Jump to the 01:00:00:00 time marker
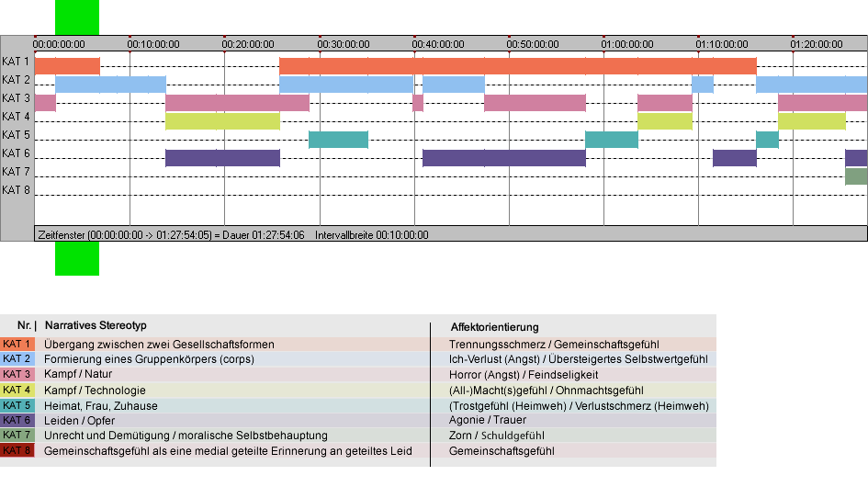The height and width of the screenshot is (487, 868). [627, 44]
